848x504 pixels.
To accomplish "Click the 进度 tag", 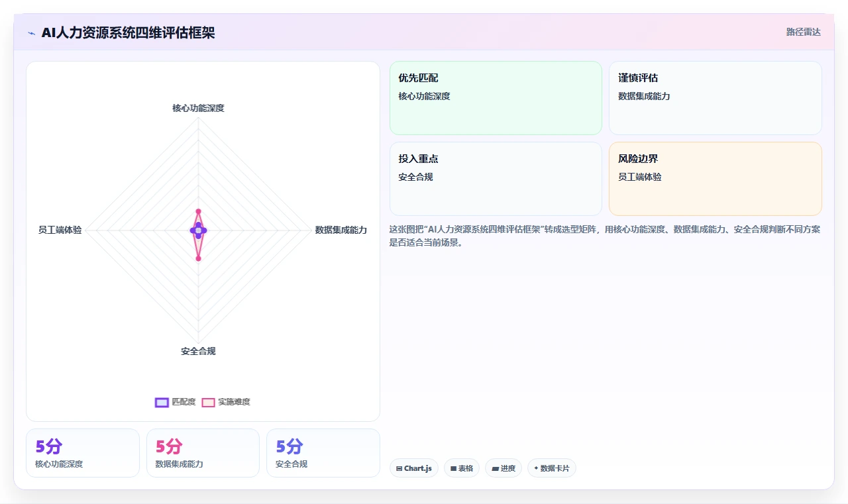I will [x=503, y=468].
